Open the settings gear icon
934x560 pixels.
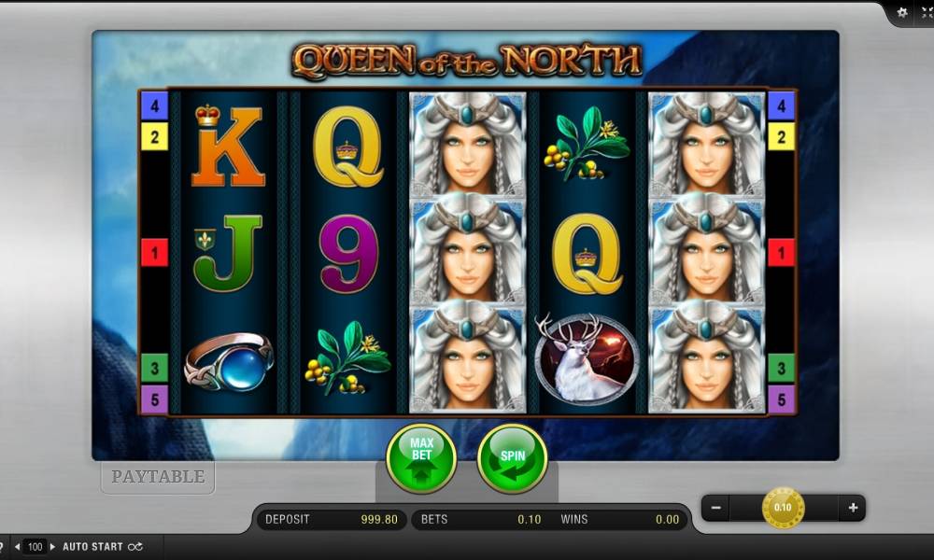click(902, 12)
